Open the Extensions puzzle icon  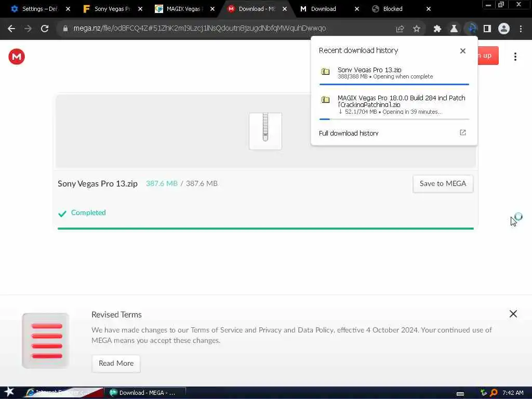[437, 29]
